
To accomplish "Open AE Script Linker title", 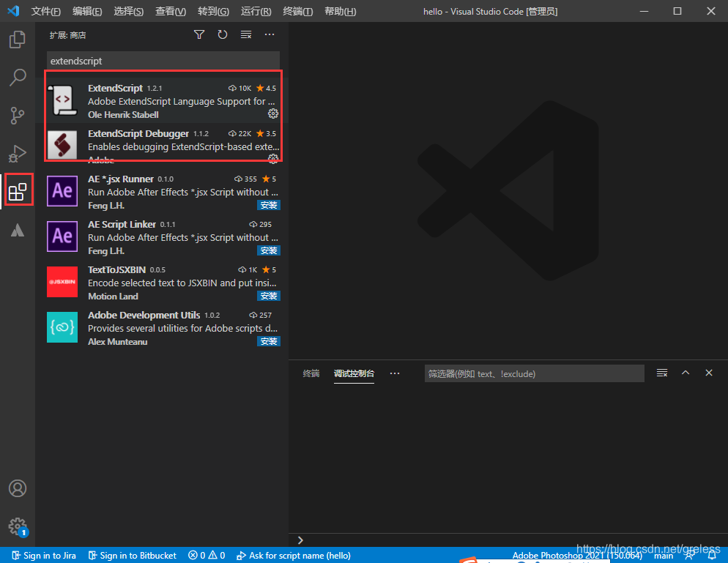I will [122, 225].
